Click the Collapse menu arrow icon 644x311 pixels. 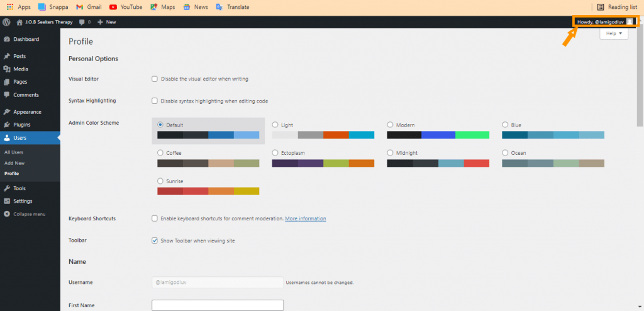[x=6, y=214]
